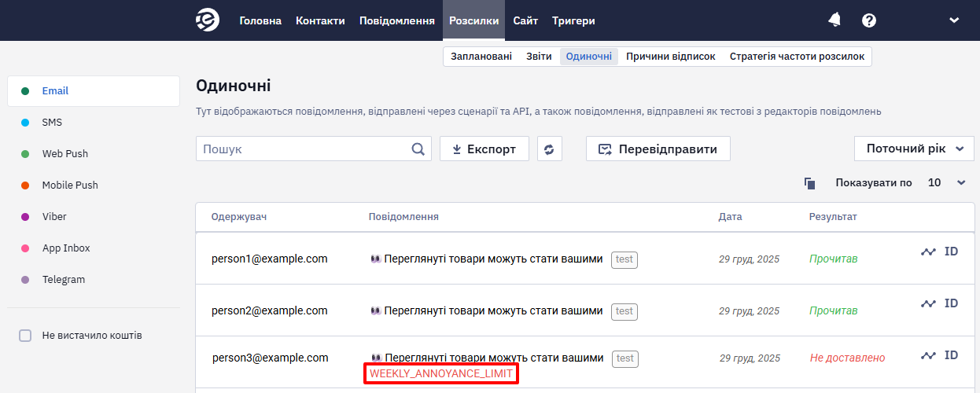The width and height of the screenshot is (980, 393).
Task: Click the date in person1 row
Action: point(749,259)
